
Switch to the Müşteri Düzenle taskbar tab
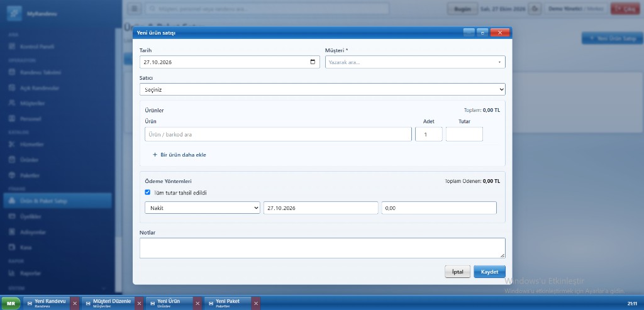[108, 303]
